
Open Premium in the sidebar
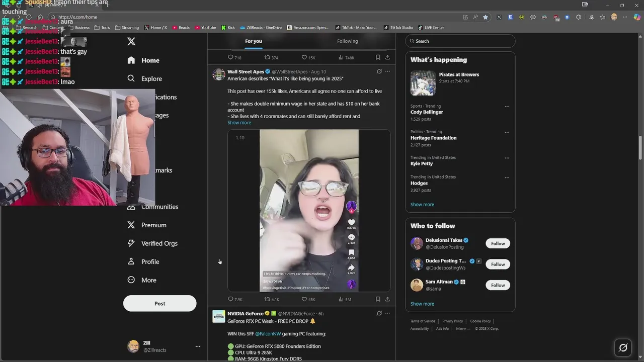pyautogui.click(x=147, y=225)
